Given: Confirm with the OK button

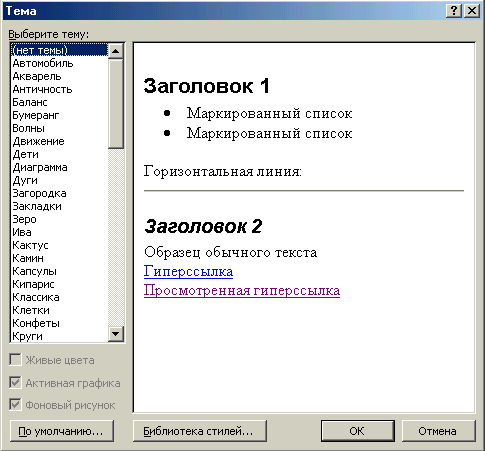Looking at the screenshot, I should click(x=358, y=431).
